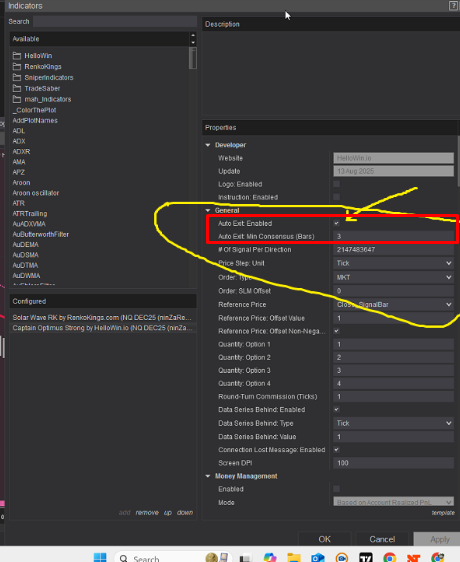The image size is (460, 562).
Task: Select ADXR in the Available list
Action: 22,152
